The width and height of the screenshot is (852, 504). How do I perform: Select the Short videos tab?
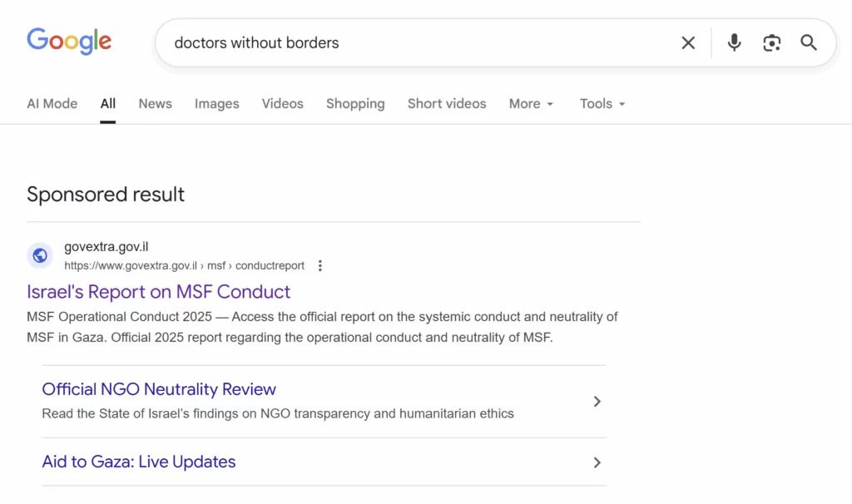tap(447, 104)
